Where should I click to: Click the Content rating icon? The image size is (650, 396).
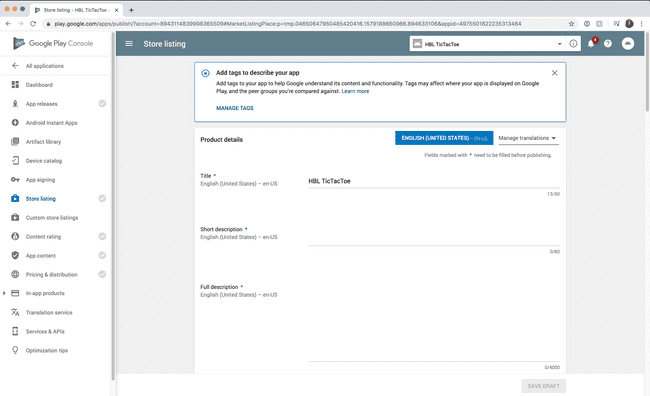coord(15,236)
